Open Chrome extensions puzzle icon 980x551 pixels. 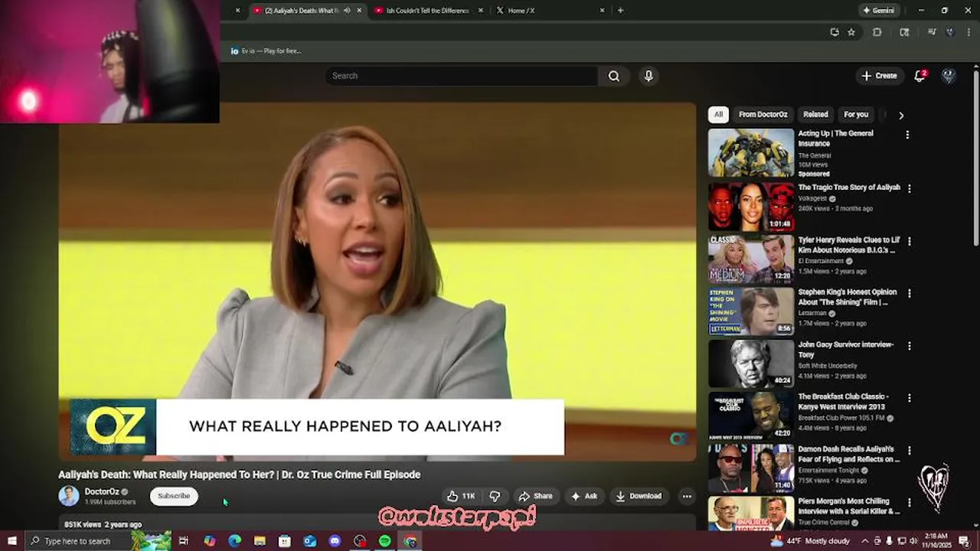pos(877,32)
